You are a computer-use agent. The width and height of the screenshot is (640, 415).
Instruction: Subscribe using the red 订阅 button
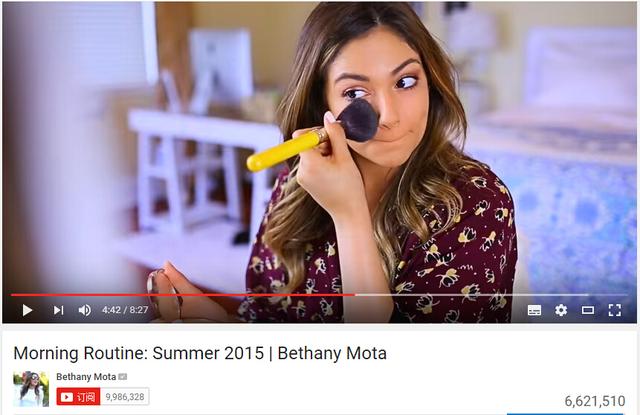[78, 397]
